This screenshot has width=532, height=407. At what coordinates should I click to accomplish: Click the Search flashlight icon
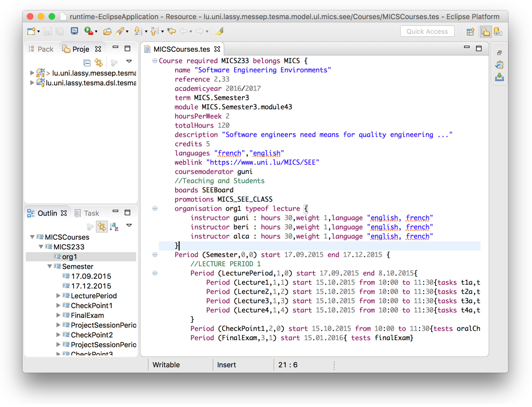(120, 31)
